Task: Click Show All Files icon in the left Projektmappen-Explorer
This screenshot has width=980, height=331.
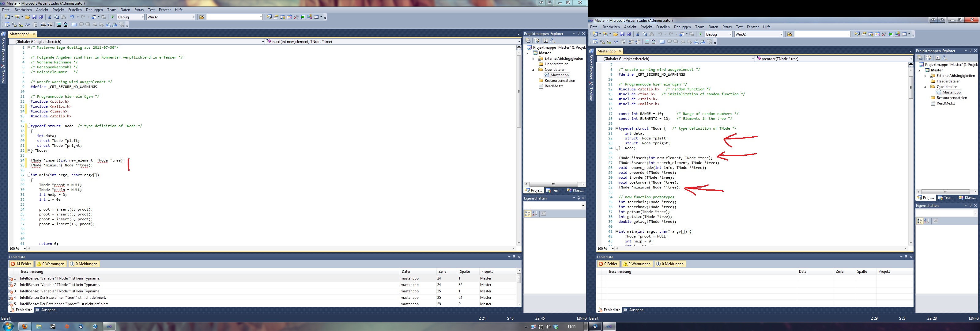Action: (537, 41)
